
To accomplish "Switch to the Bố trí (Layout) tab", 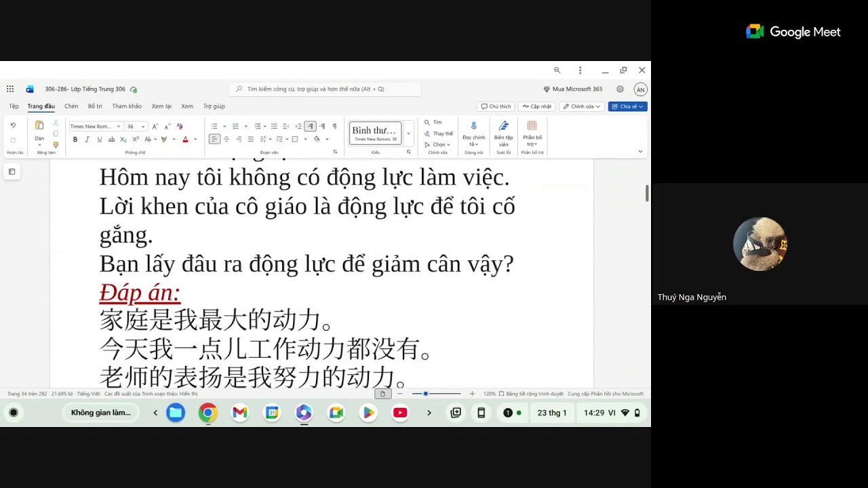I will tap(95, 106).
